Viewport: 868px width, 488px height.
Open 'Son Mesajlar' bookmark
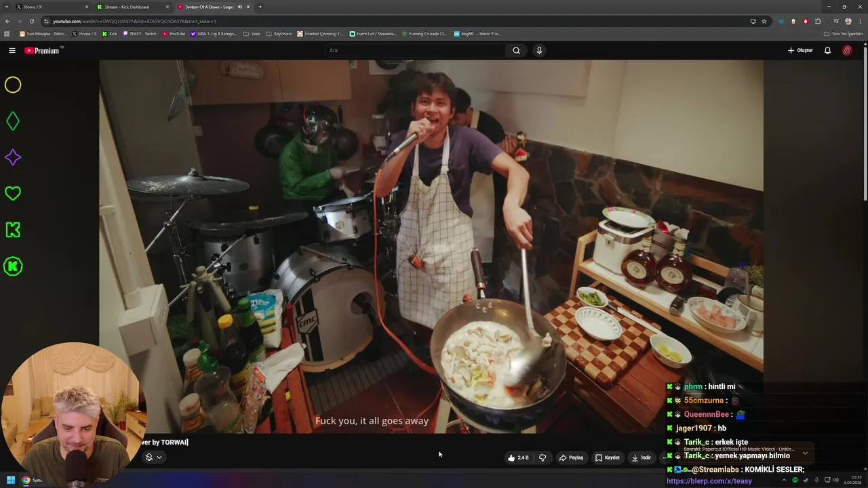click(43, 33)
